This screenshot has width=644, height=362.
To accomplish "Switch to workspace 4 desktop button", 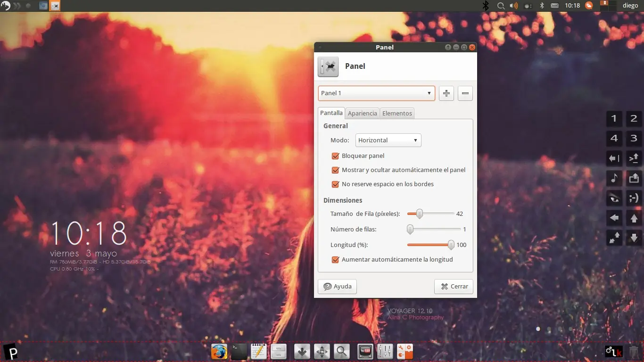I will click(x=614, y=139).
